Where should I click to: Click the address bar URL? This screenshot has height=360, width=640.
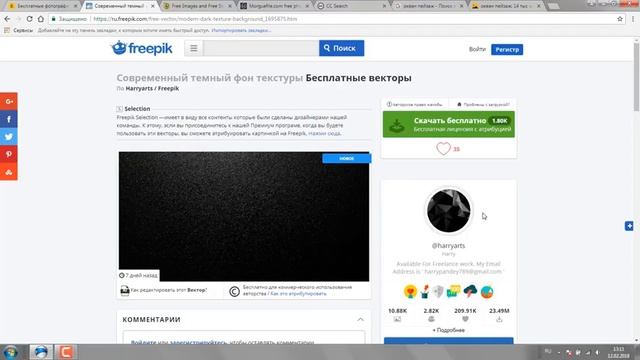pos(195,19)
